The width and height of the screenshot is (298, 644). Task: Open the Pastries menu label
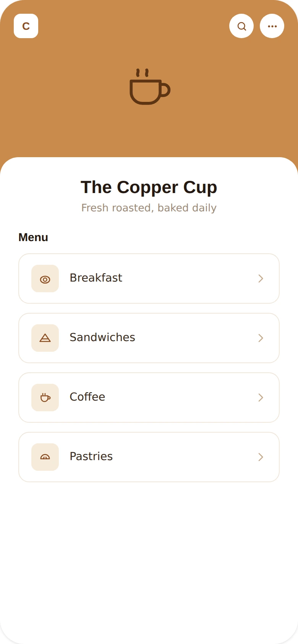click(x=91, y=456)
